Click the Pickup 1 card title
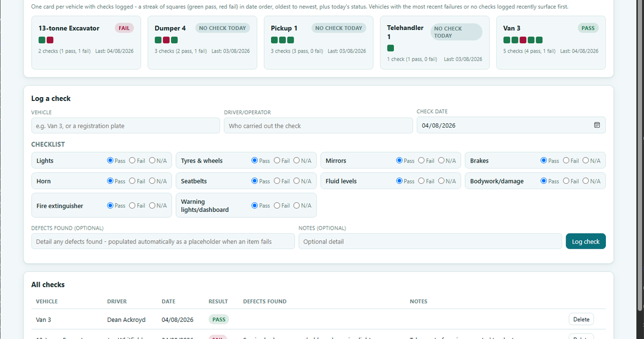The width and height of the screenshot is (644, 339). coord(284,28)
